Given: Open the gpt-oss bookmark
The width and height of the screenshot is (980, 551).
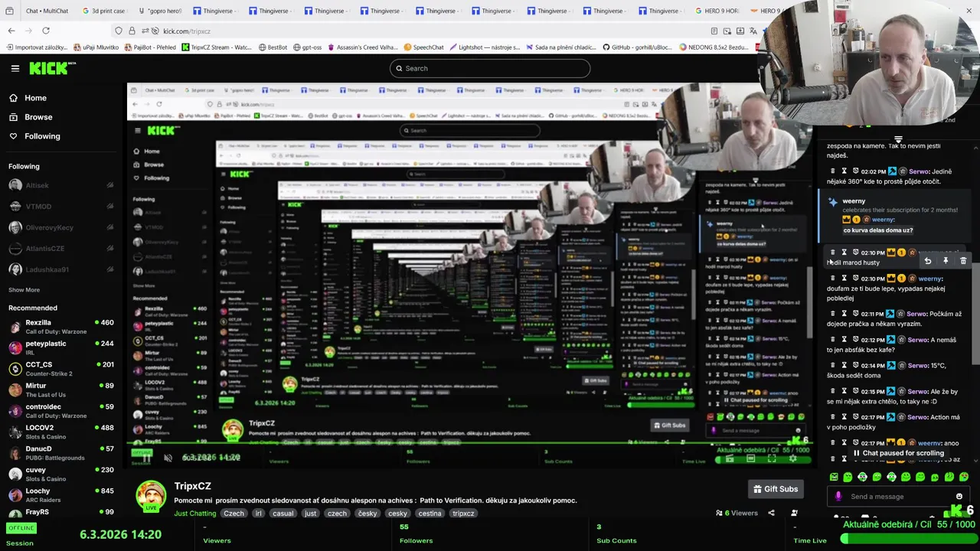Looking at the screenshot, I should (x=306, y=47).
